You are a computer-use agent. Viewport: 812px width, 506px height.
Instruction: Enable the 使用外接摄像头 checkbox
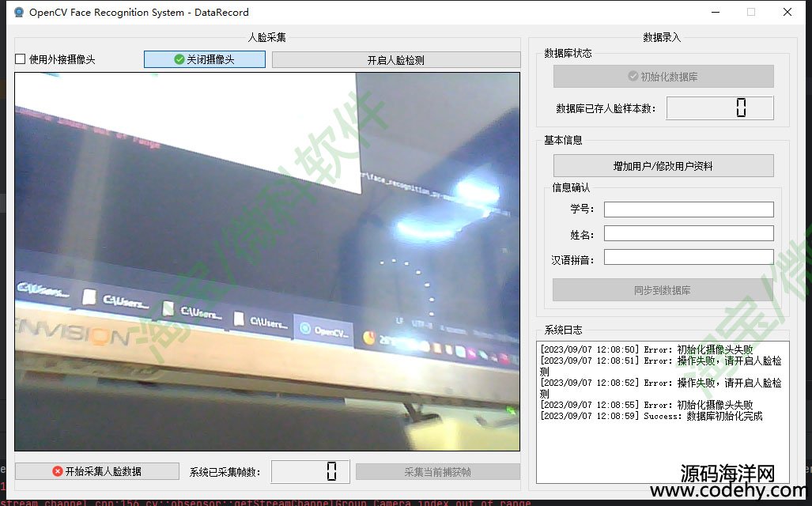tap(21, 59)
